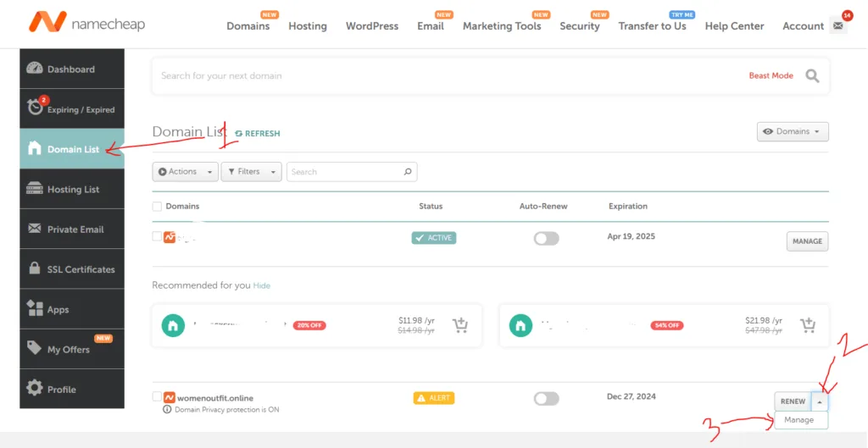Click the Domain List house icon
Screen dimensions: 868x448
coord(34,148)
